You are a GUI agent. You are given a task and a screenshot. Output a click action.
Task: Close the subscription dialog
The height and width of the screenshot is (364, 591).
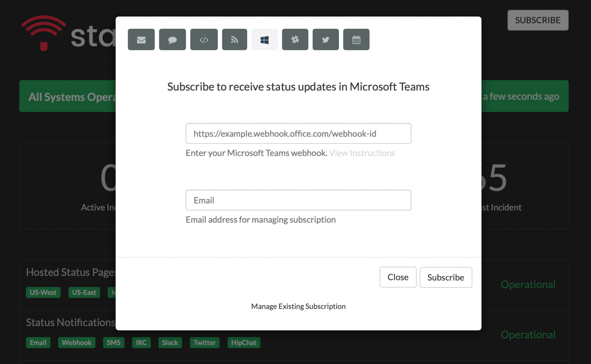(x=398, y=277)
